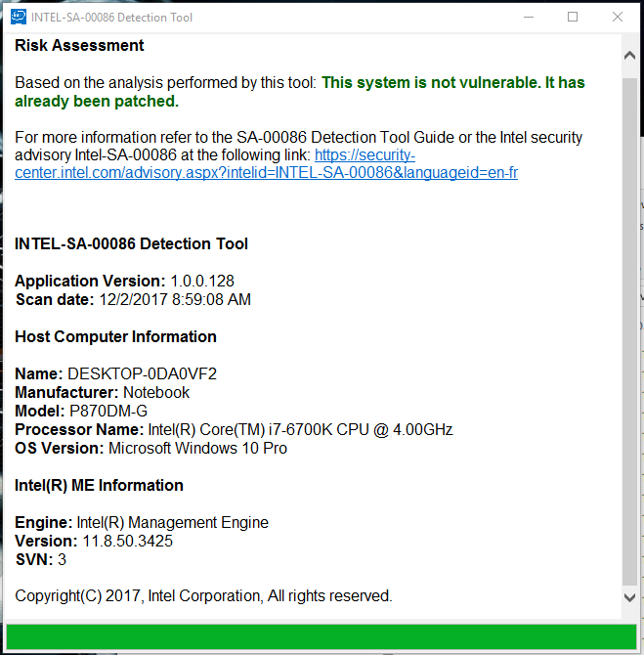Select Engine value Intel(R) Management Engine

[173, 523]
